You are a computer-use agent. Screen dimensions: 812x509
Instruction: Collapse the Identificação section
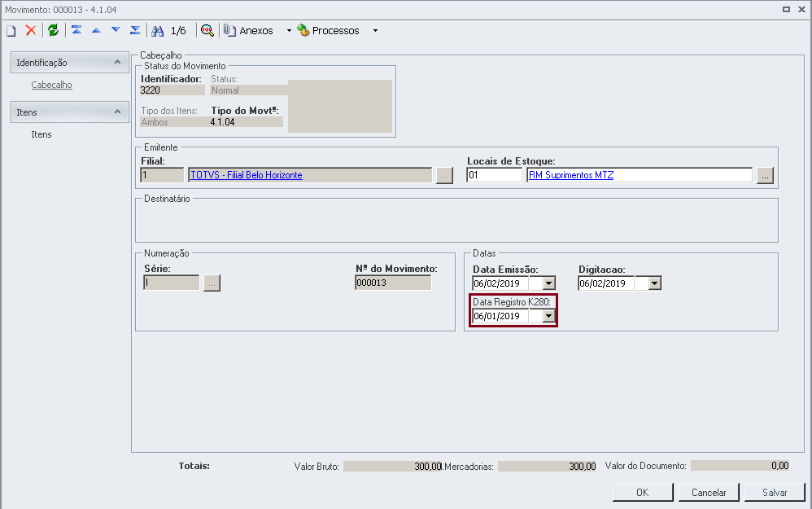tap(117, 62)
